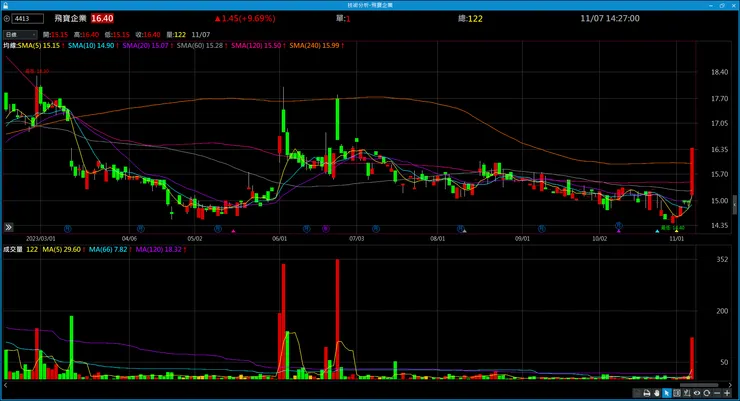Click the timestamp 11/07 14:27:00
Screen dimensions: 740x401
click(610, 18)
